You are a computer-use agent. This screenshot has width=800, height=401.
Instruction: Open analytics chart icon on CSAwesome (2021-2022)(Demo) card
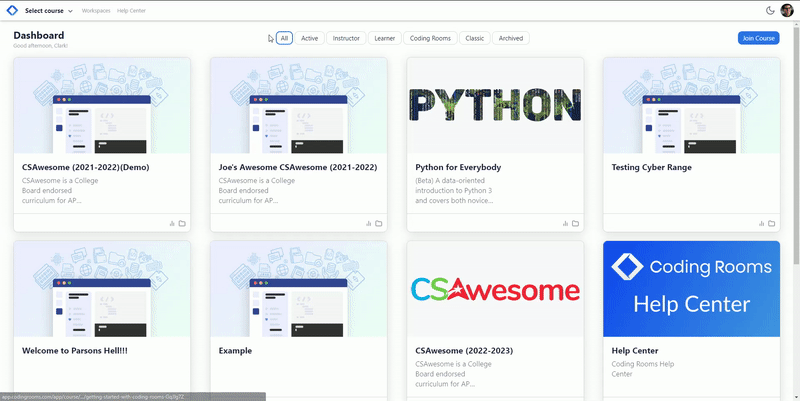tap(172, 223)
